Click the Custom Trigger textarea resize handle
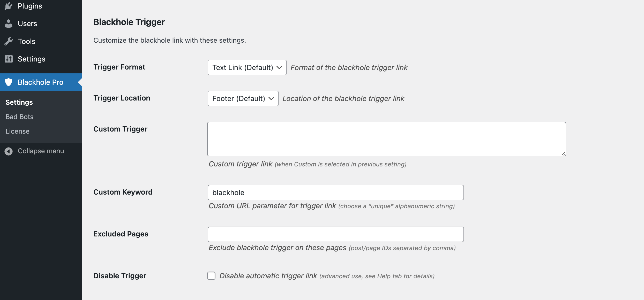 [563, 153]
